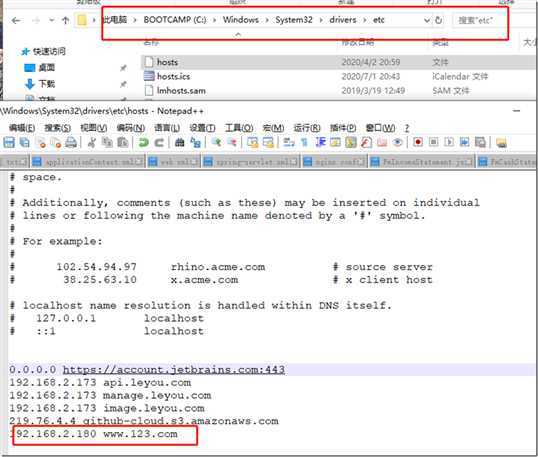Click System32 in address breadcrumb
This screenshot has width=538, height=457.
click(294, 20)
